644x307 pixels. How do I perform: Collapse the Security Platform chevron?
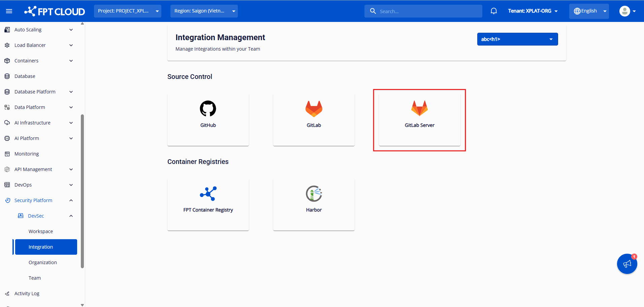coord(71,200)
